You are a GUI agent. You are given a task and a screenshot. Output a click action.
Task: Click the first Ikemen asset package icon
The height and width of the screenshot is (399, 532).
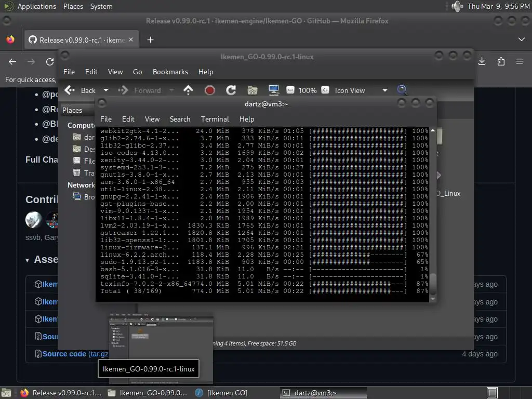(38, 284)
